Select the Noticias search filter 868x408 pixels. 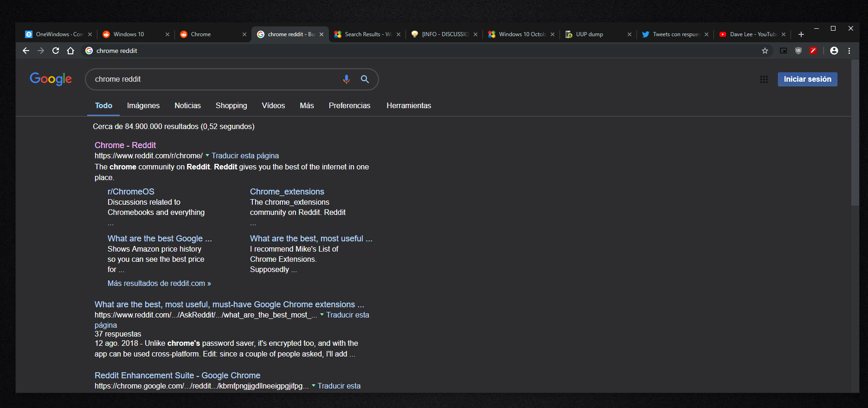(187, 106)
